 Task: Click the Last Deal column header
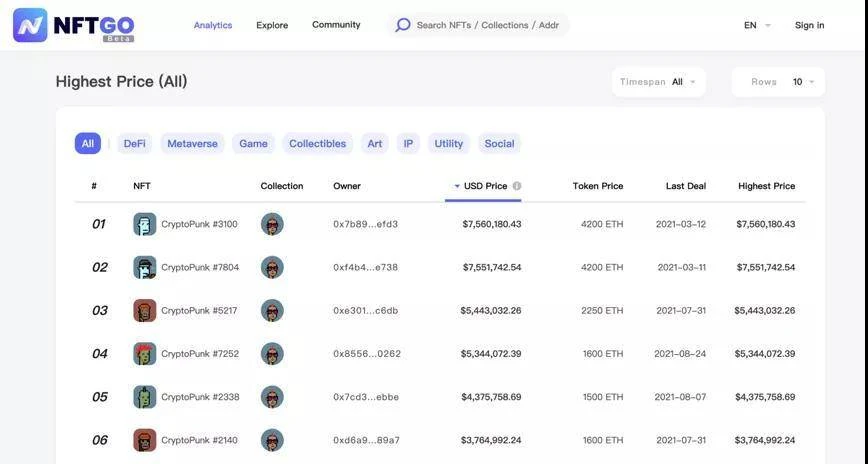pos(686,186)
